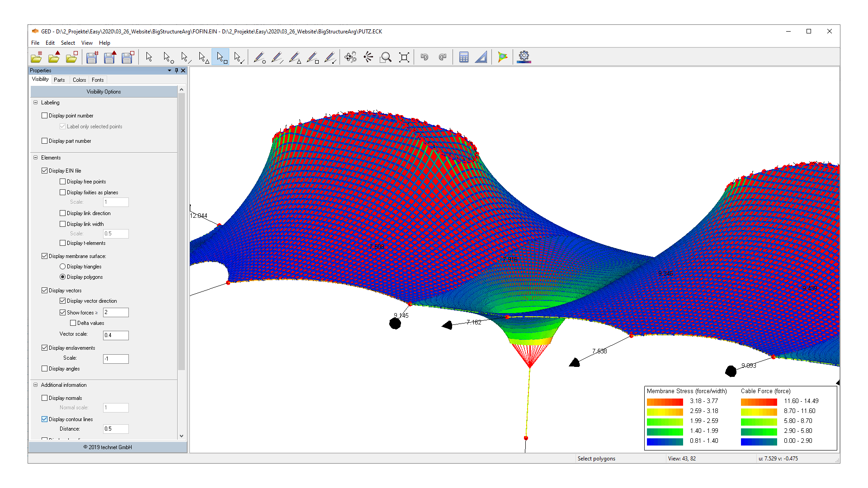Collapse the Labeling section
868x488 pixels.
pos(36,103)
